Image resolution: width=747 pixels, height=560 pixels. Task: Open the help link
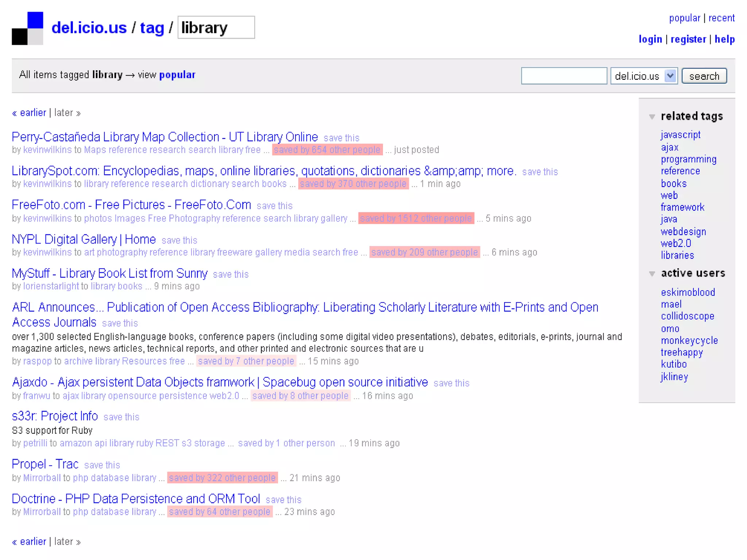(724, 39)
